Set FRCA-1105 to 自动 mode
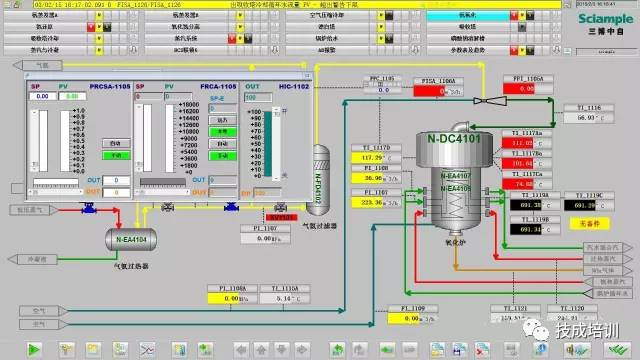The width and height of the screenshot is (640, 360). pyautogui.click(x=222, y=144)
